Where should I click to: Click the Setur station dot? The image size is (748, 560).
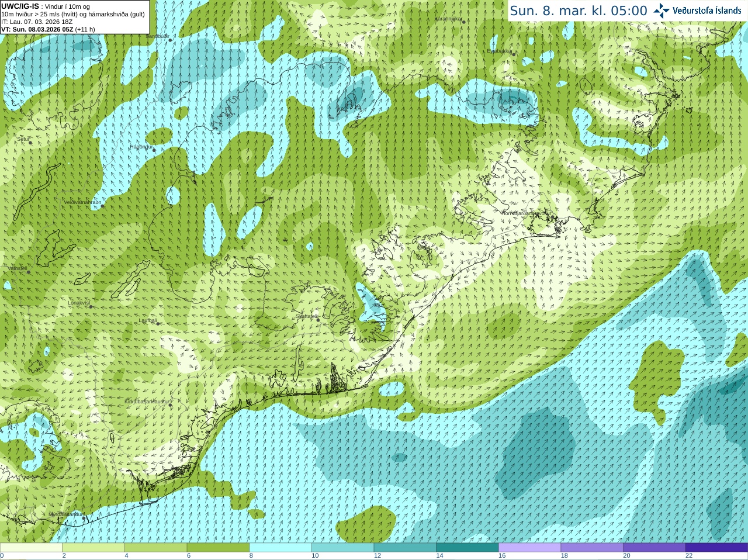[30, 142]
